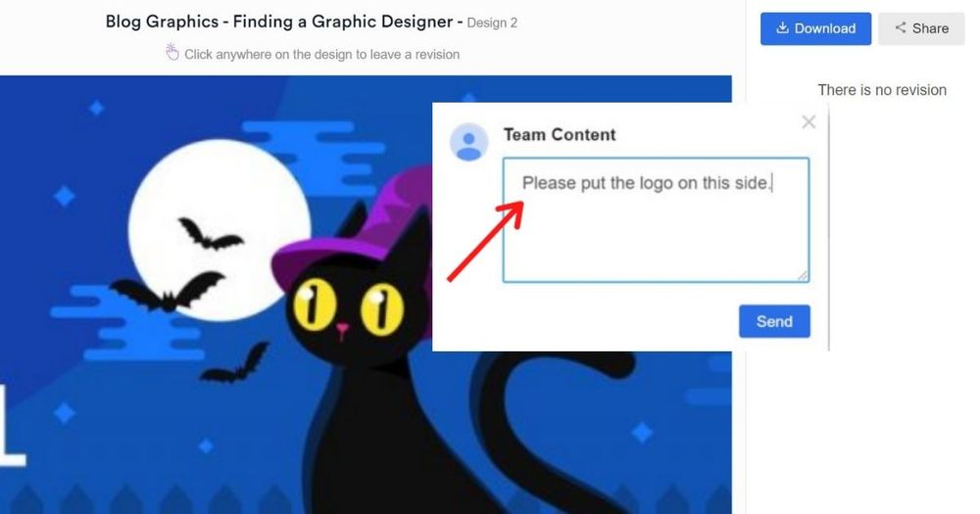
Task: Click the small bat below the moon
Action: (x=234, y=364)
